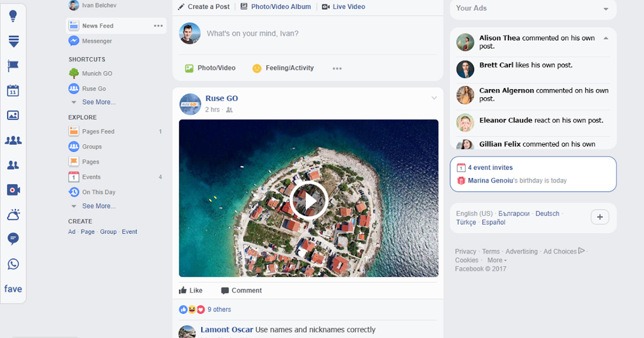
Task: Open Alison Thea's avatar in ticker
Action: pyautogui.click(x=465, y=42)
